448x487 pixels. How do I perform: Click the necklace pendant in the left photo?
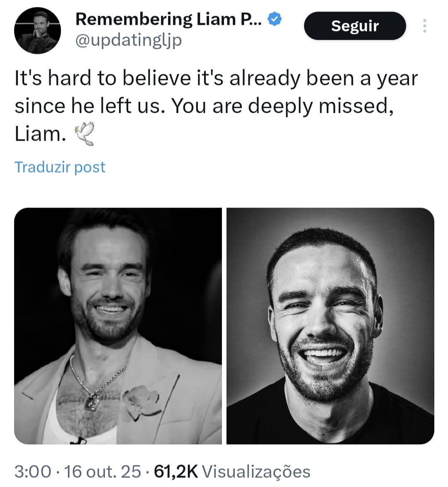(x=92, y=401)
